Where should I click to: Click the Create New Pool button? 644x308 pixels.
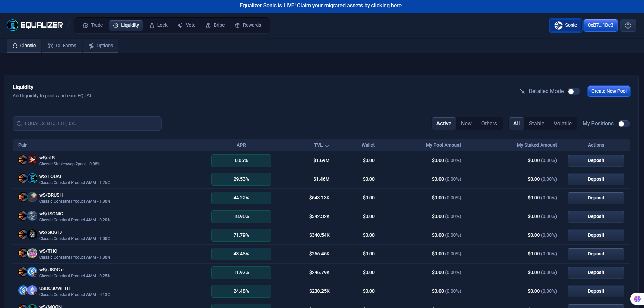[x=609, y=91]
